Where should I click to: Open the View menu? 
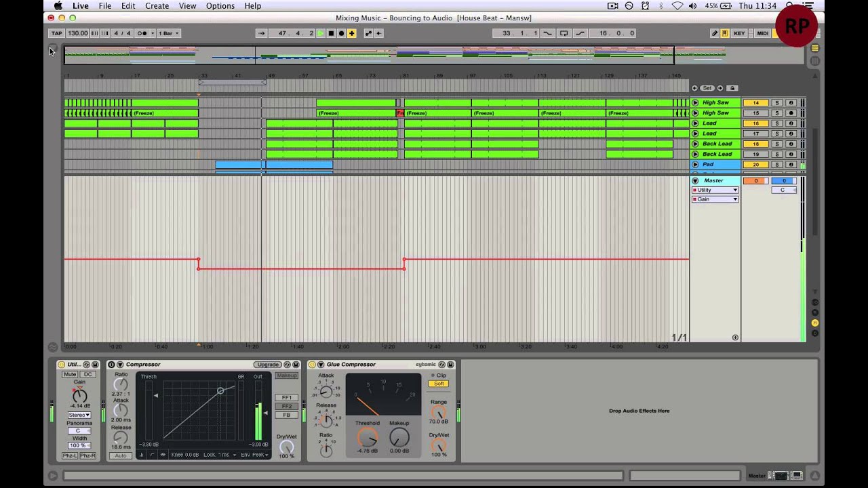[x=187, y=5]
